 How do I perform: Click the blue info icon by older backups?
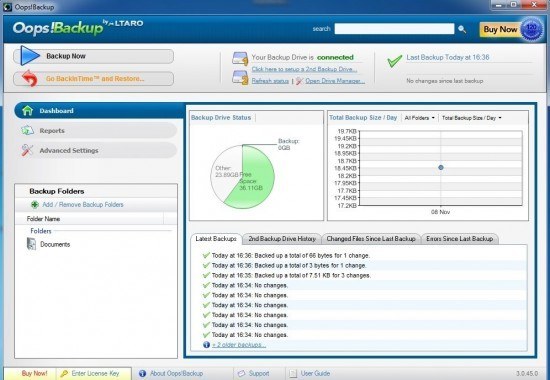207,345
